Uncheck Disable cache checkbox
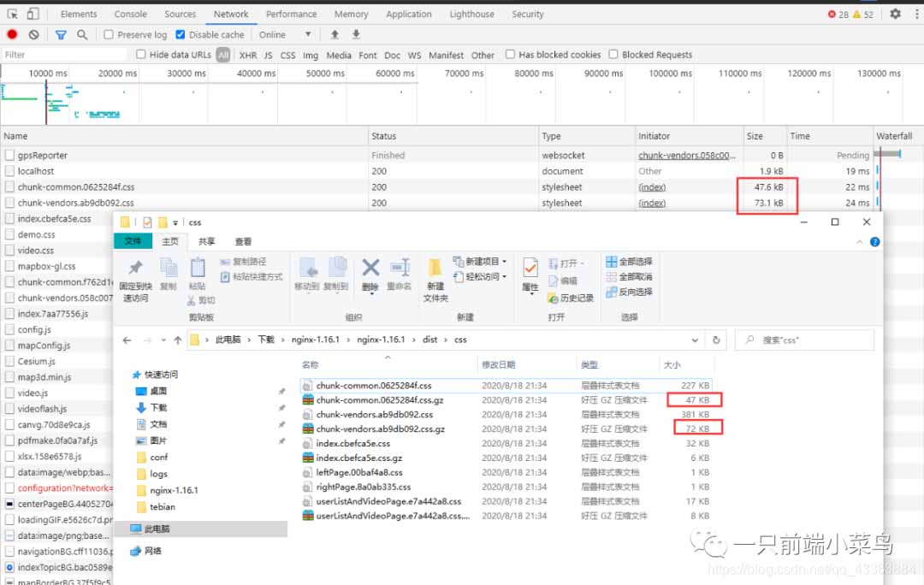The image size is (924, 585). click(181, 35)
